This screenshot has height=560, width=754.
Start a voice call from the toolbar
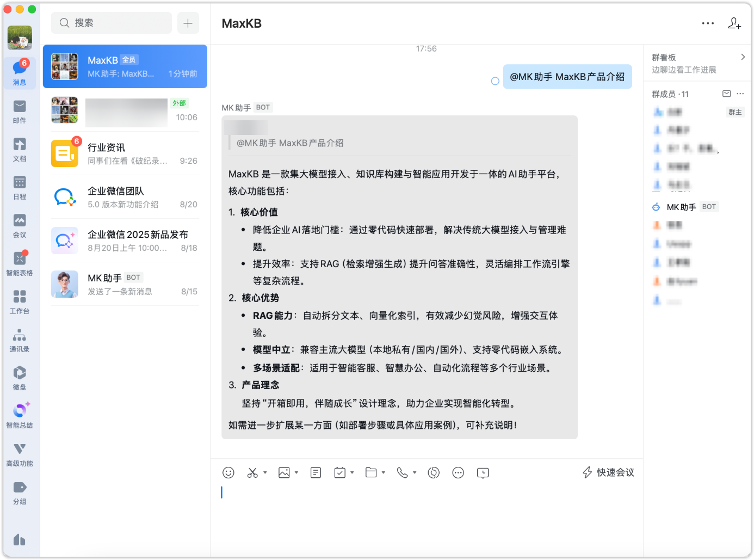click(403, 472)
